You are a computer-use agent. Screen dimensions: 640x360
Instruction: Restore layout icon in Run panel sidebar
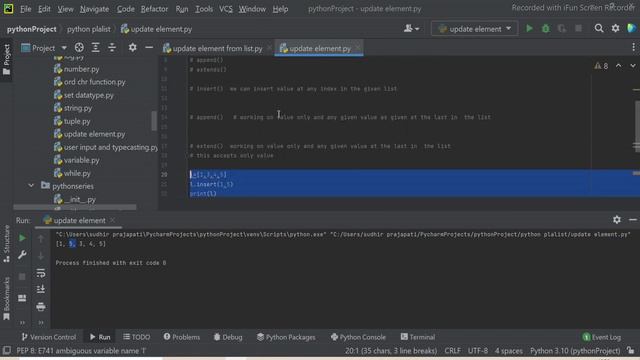(x=22, y=298)
